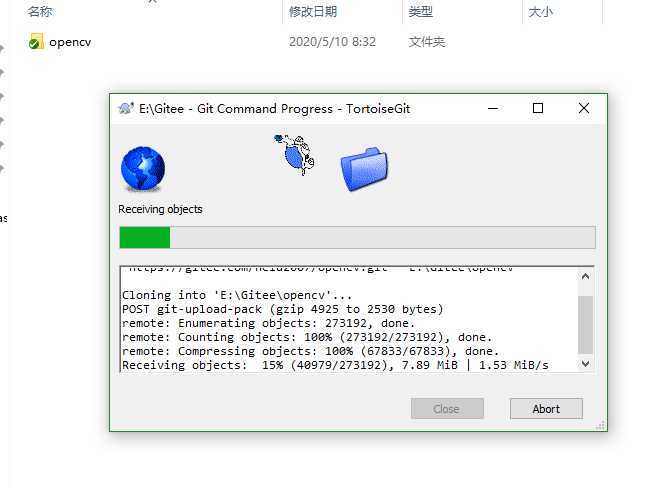Click the blue globe icon

coord(143,168)
